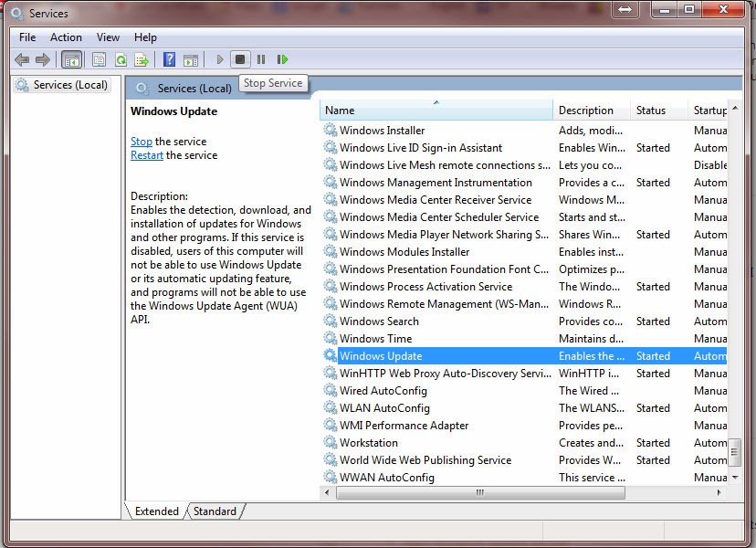Screen dimensions: 756x548
Task: Click the Export List toolbar icon
Action: (x=142, y=59)
